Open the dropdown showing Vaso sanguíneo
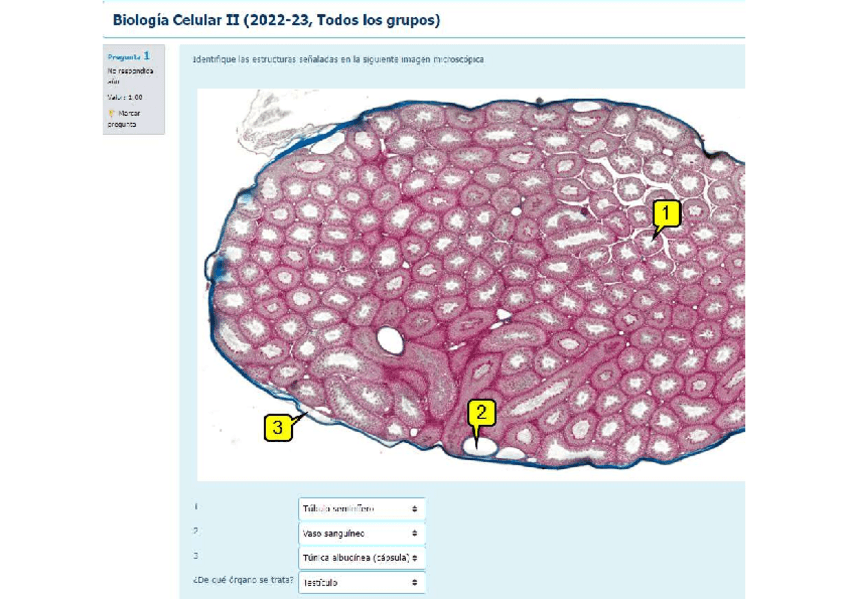Screen dimensions: 848x599 361,533
